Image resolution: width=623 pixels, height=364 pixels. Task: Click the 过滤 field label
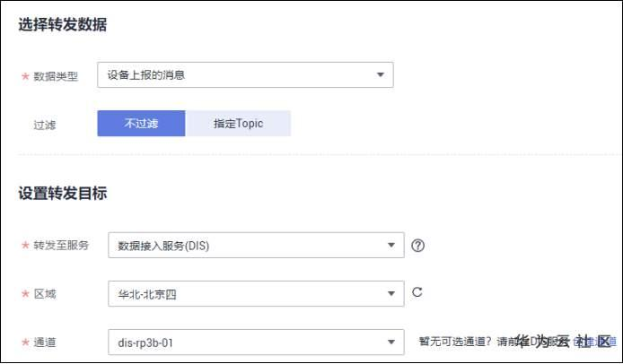coord(44,125)
